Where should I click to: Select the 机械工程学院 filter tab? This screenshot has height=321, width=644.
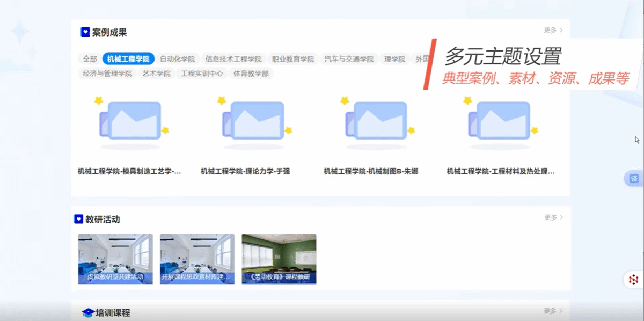[x=128, y=59]
